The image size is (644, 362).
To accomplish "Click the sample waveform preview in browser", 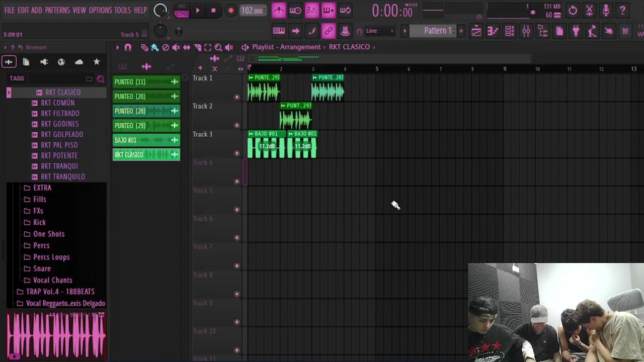I will tap(56, 334).
